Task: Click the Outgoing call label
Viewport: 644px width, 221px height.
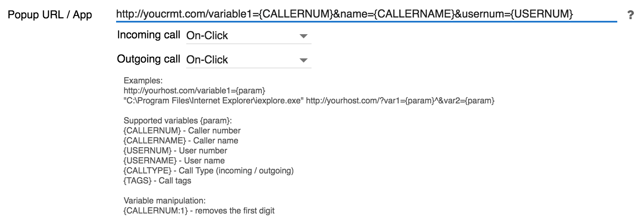Action: (148, 59)
